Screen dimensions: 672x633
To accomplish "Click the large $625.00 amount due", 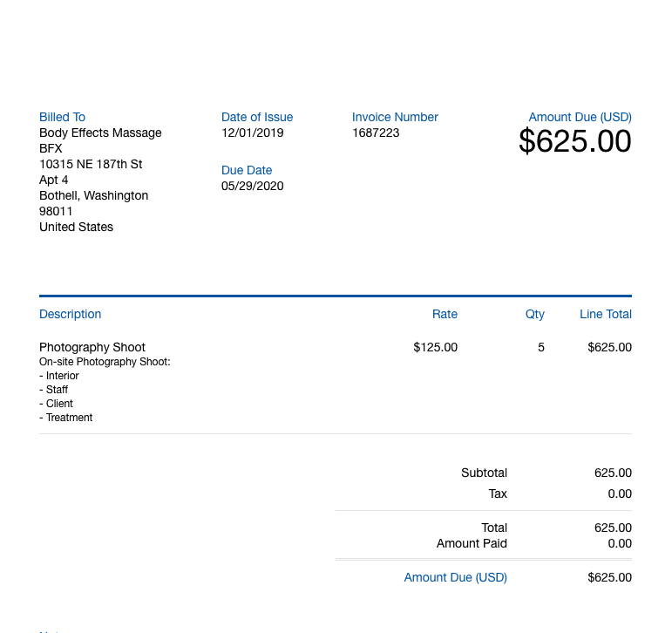I will [x=575, y=141].
